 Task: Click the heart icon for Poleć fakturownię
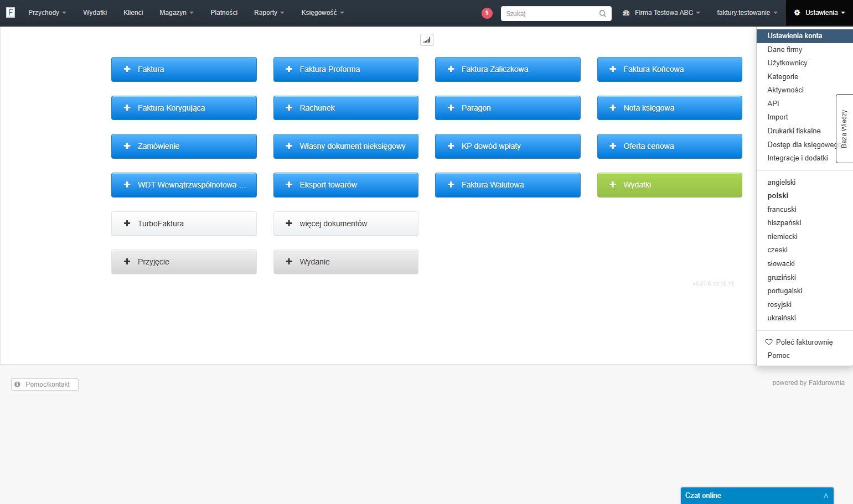[769, 342]
